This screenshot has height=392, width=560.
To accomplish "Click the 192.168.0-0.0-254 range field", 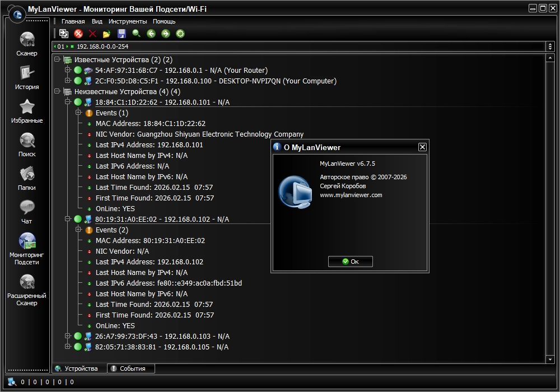I will click(298, 46).
